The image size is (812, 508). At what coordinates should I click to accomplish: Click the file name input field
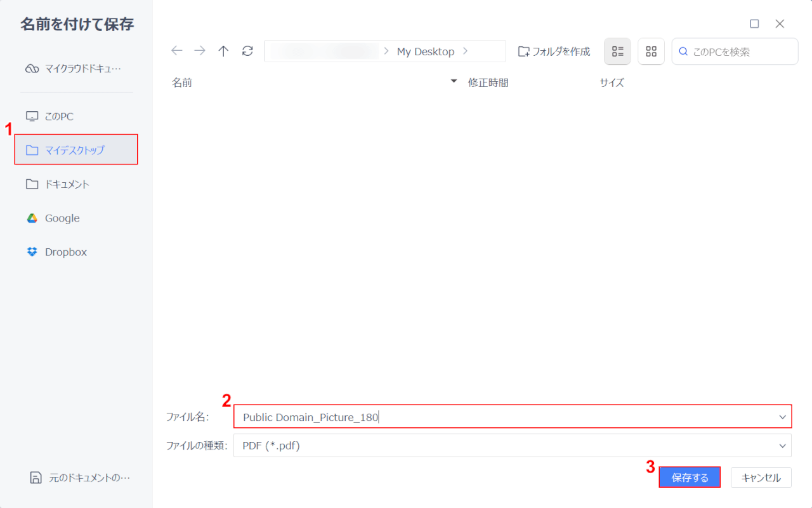point(513,417)
